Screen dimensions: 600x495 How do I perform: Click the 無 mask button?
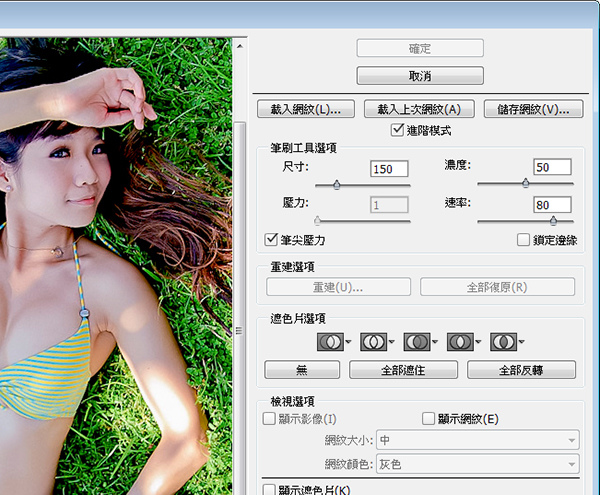[302, 370]
